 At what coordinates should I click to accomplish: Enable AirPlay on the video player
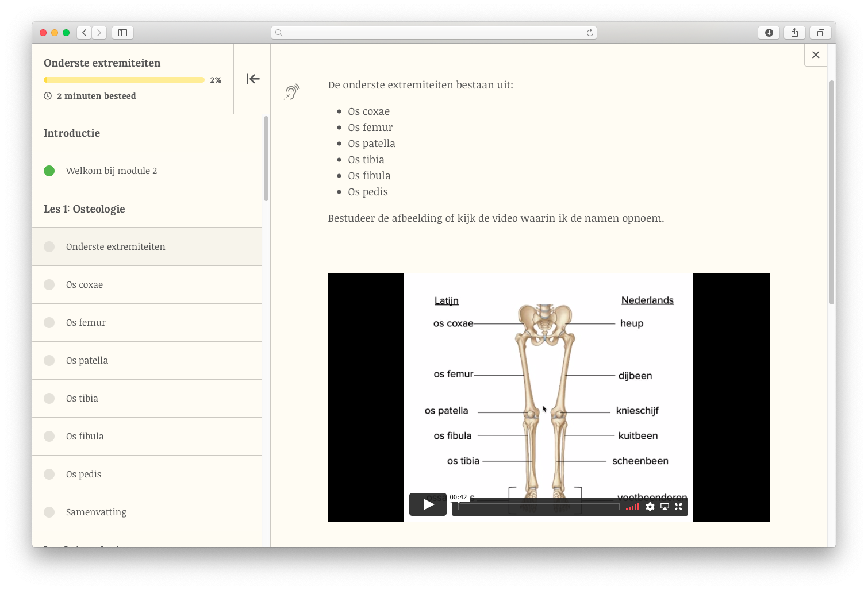pos(665,507)
